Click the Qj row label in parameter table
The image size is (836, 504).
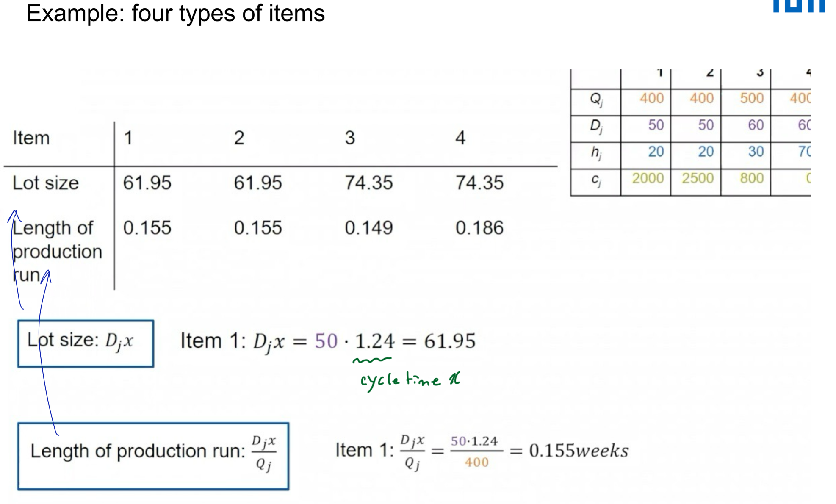(596, 100)
